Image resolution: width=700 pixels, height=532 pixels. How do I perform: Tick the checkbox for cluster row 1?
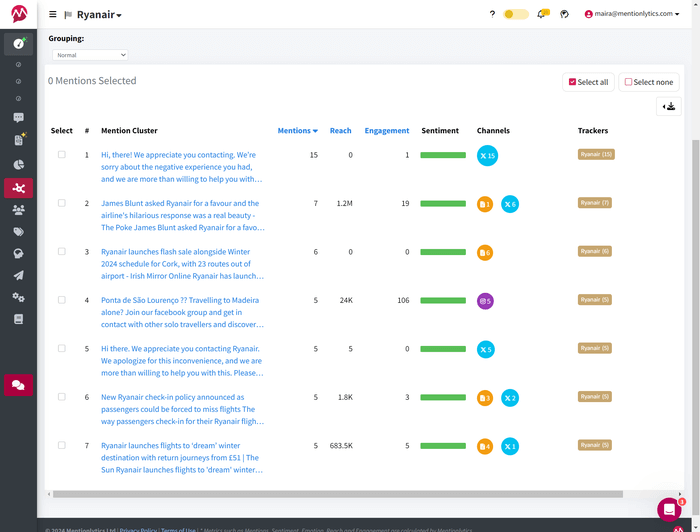tap(62, 154)
